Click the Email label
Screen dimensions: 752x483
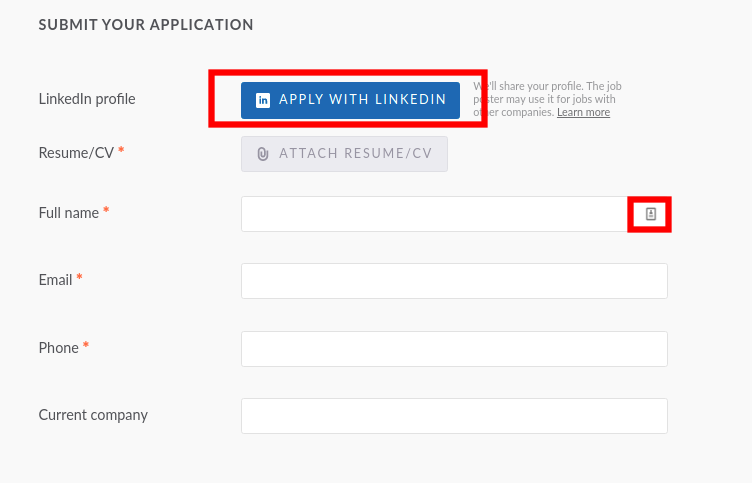55,280
